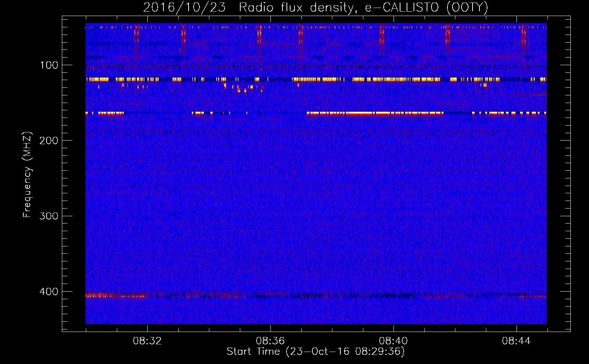
Task: Click the '300' frequency tick label
Action: click(49, 216)
